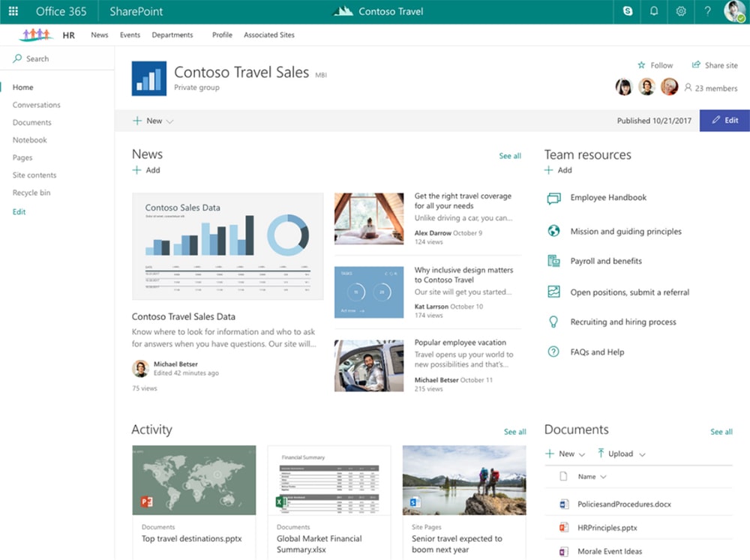Open Pages in the left sidebar
750x560 pixels.
(x=22, y=158)
